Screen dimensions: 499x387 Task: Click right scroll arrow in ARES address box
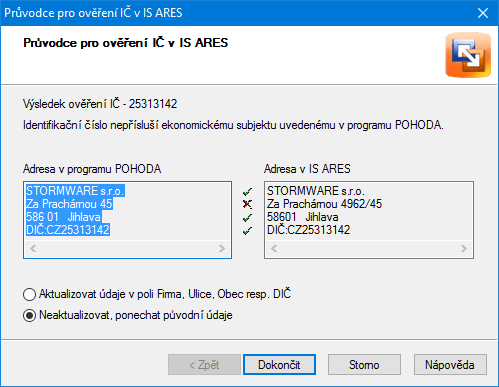click(464, 248)
